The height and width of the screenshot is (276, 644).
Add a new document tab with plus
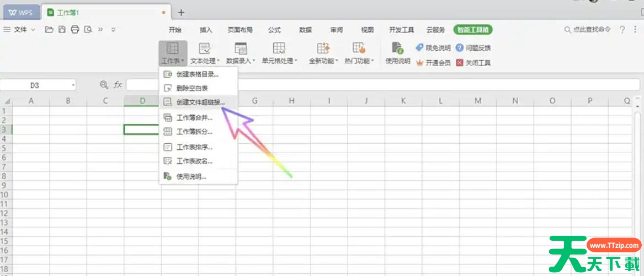tap(181, 13)
